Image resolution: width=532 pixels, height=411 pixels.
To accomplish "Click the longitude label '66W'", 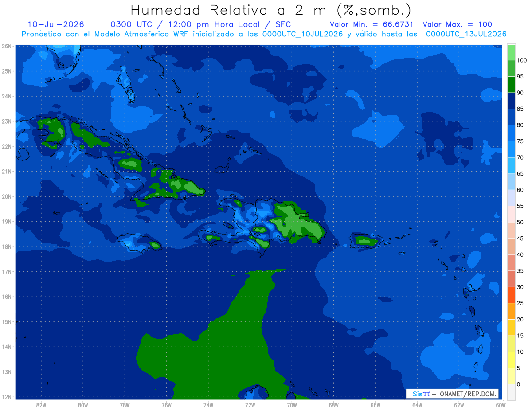I will coord(375,405).
